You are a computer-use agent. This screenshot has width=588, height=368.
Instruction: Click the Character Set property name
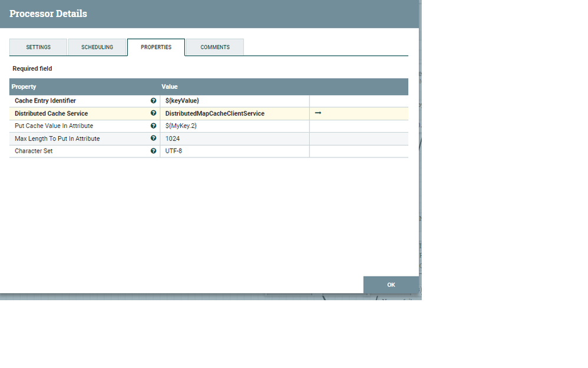click(34, 151)
